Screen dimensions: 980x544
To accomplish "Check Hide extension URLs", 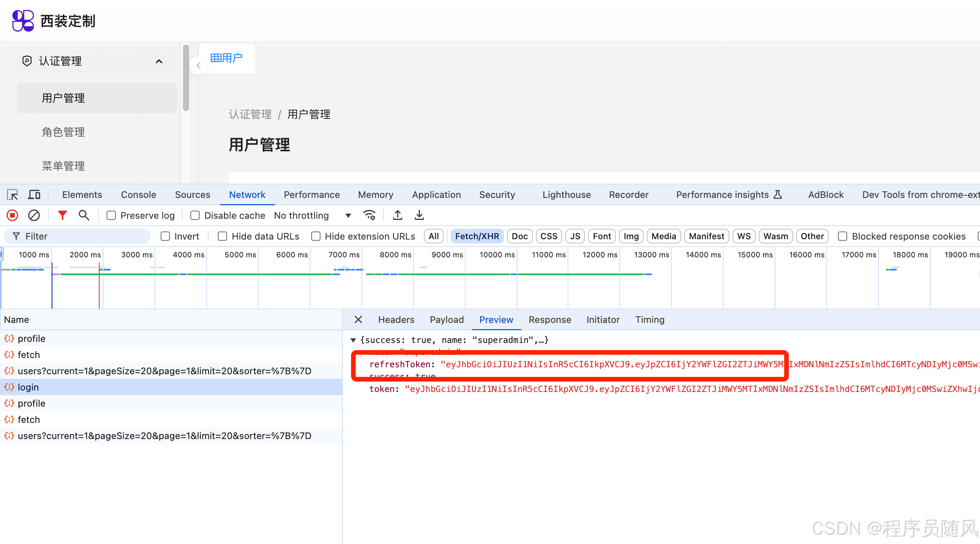I will [316, 236].
